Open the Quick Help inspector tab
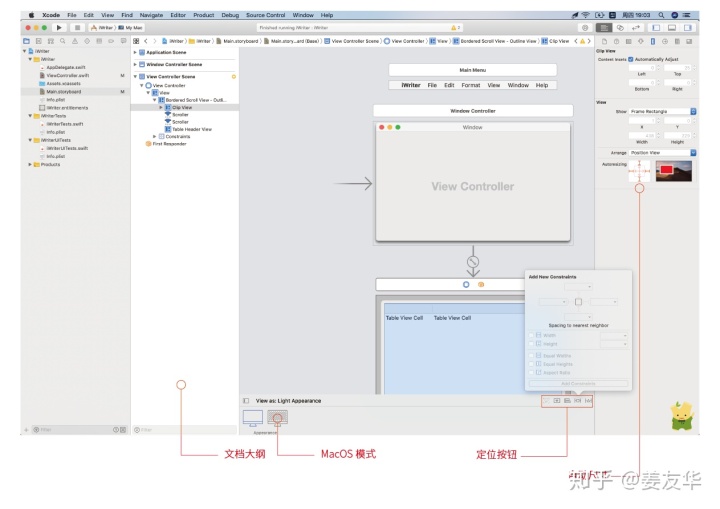This screenshot has width=720, height=509. (x=616, y=41)
